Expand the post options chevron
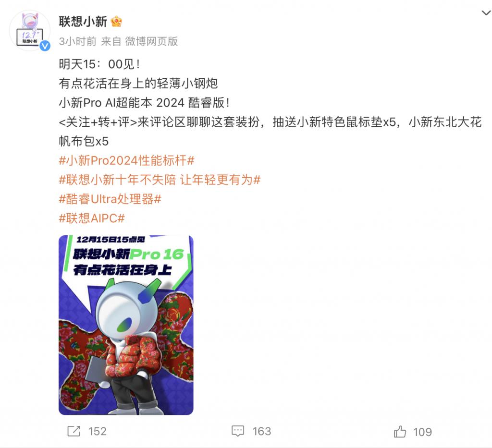Screen dimensions: 492x448 [x=486, y=13]
